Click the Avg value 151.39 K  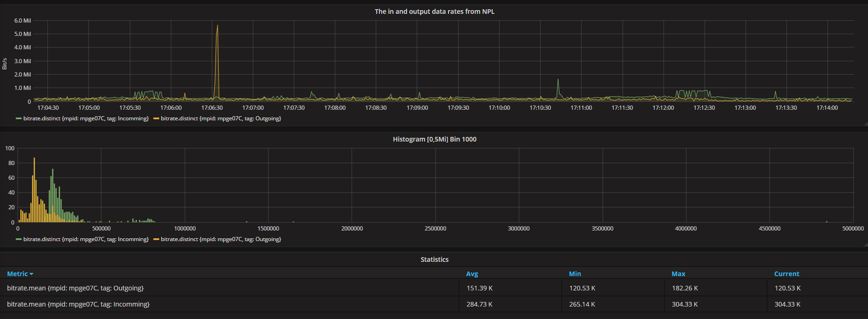(x=479, y=288)
